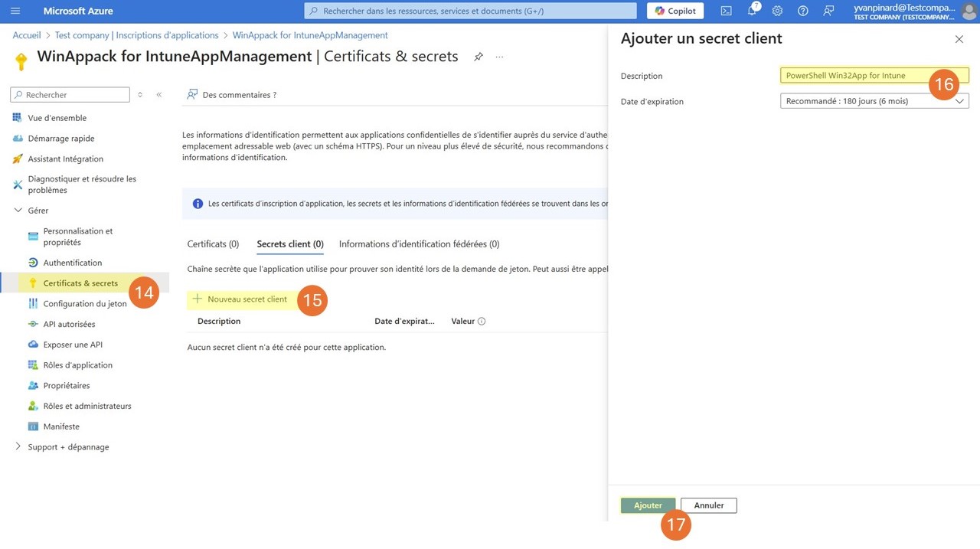
Task: Collapse the Gérer section
Action: click(x=18, y=210)
